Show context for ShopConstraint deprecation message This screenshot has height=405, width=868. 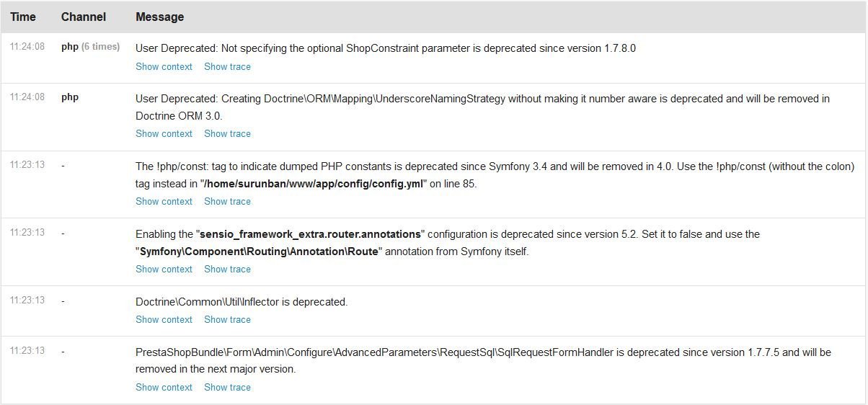tap(164, 66)
